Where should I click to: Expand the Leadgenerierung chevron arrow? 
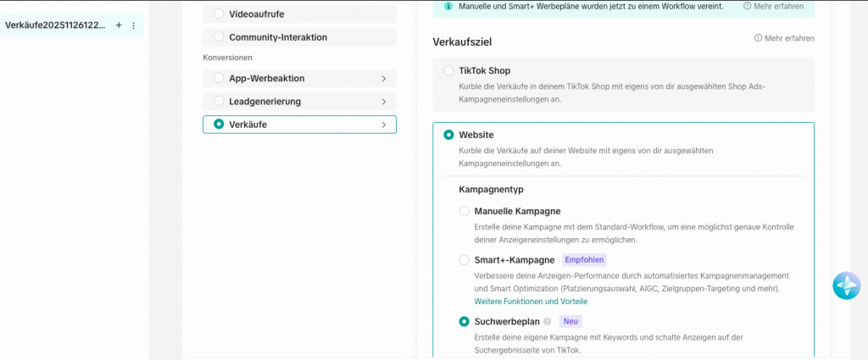(384, 102)
